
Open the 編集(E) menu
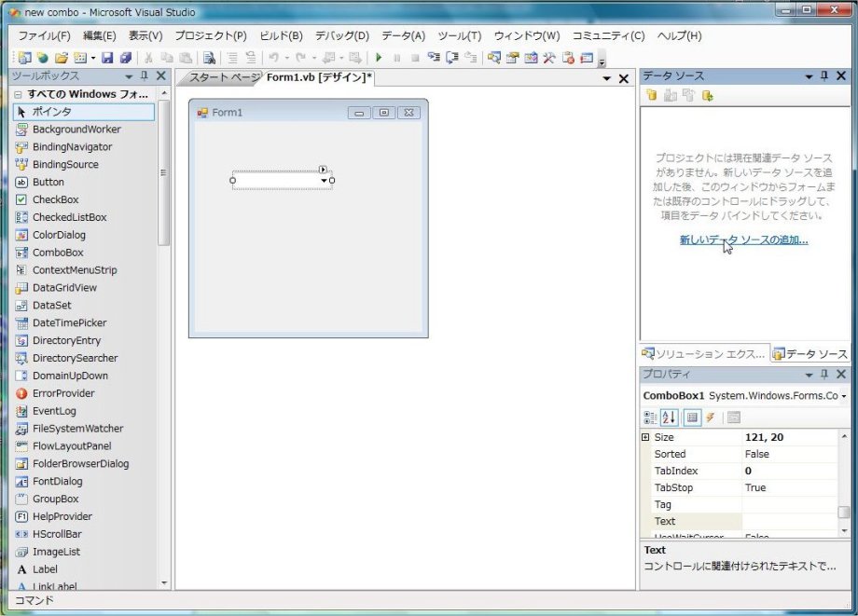100,36
